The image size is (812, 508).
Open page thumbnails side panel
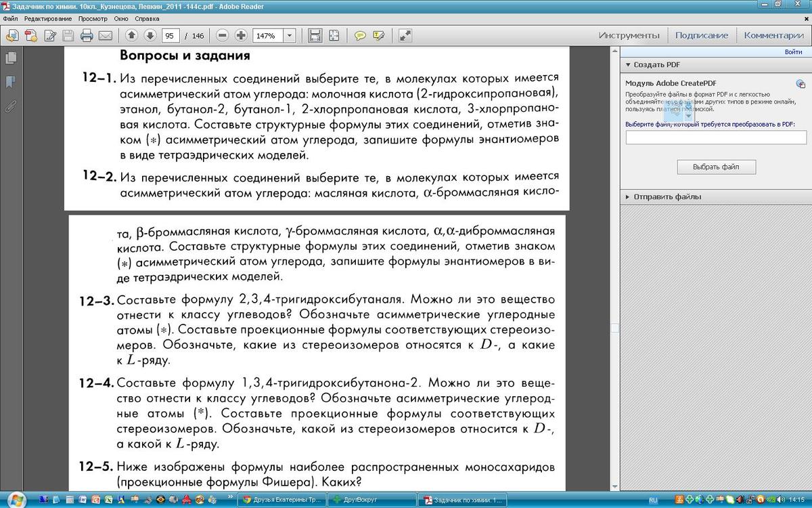(11, 59)
